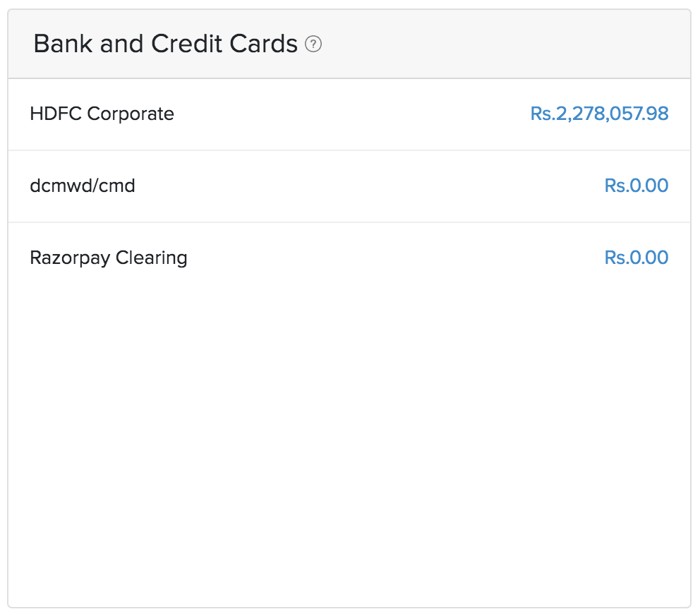Viewport: 700px width, 614px height.
Task: Click the Rs.2,278,057.98 balance amount
Action: click(599, 114)
